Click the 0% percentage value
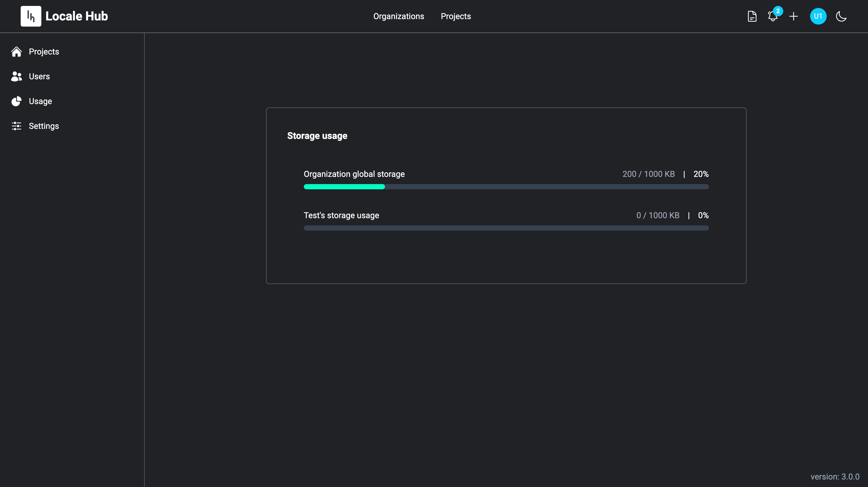The image size is (868, 487). (703, 215)
